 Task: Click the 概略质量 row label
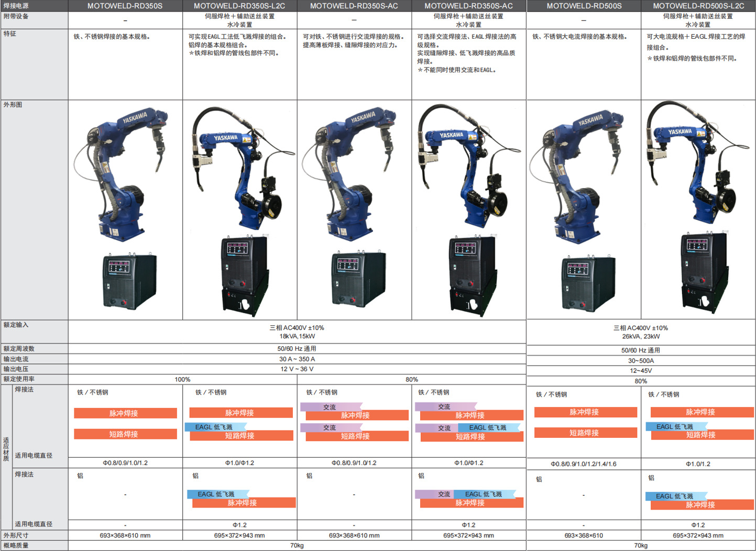[16, 545]
